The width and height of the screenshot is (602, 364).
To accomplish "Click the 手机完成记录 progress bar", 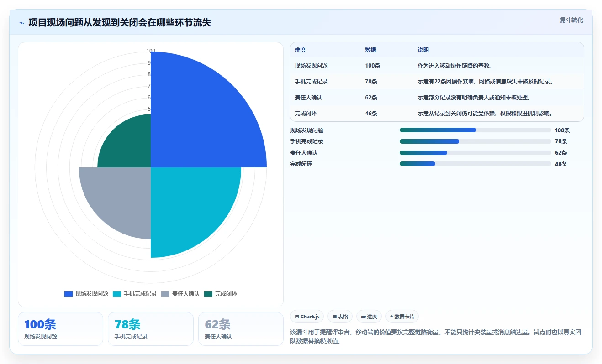I will click(475, 141).
